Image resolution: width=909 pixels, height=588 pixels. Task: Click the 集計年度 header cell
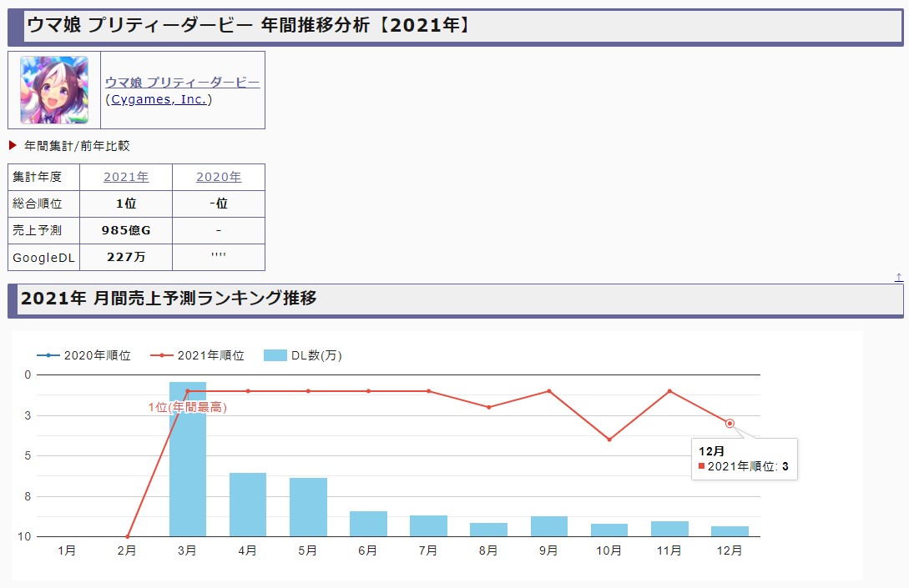tap(43, 178)
